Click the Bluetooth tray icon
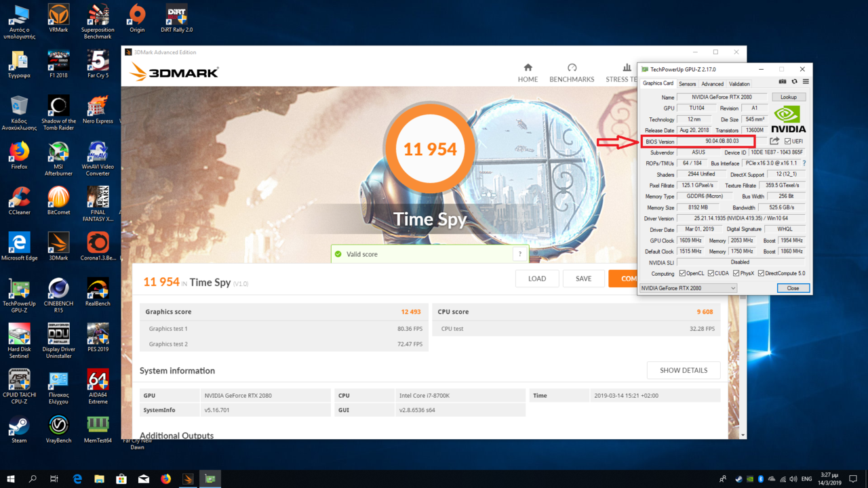The image size is (868, 488). coord(761,479)
